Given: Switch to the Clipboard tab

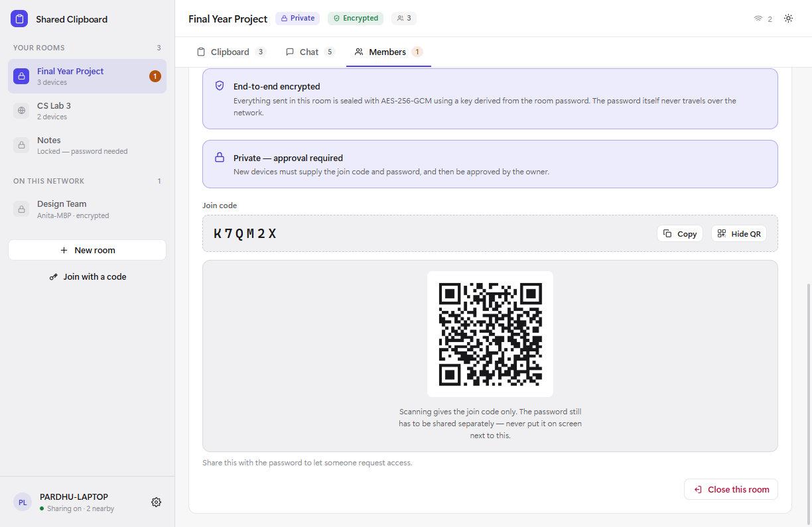Looking at the screenshot, I should (x=232, y=52).
